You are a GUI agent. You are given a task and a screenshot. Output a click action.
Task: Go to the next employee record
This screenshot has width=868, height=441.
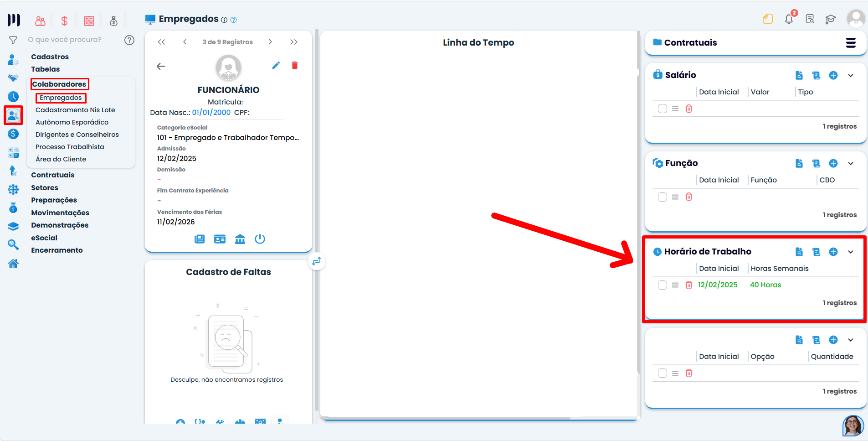(270, 42)
